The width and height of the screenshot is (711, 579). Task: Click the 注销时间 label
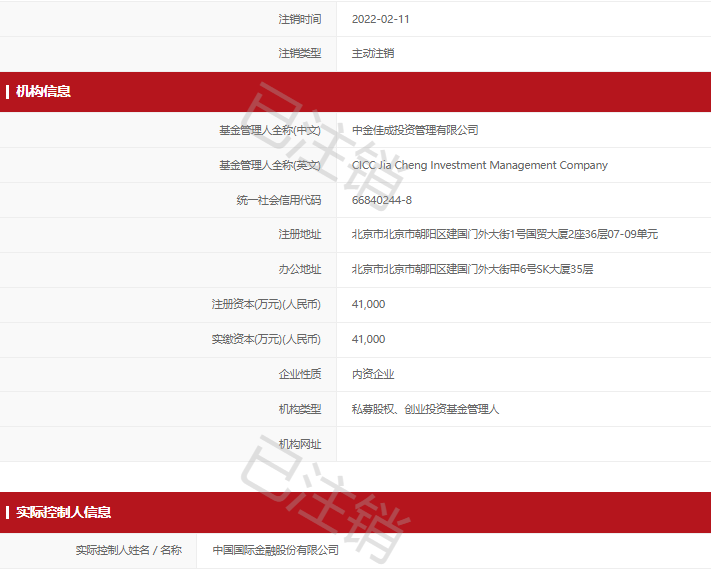(x=300, y=19)
